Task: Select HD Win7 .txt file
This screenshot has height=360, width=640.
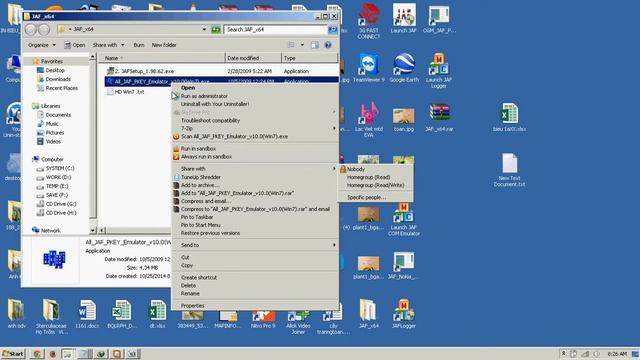Action: pyautogui.click(x=126, y=92)
